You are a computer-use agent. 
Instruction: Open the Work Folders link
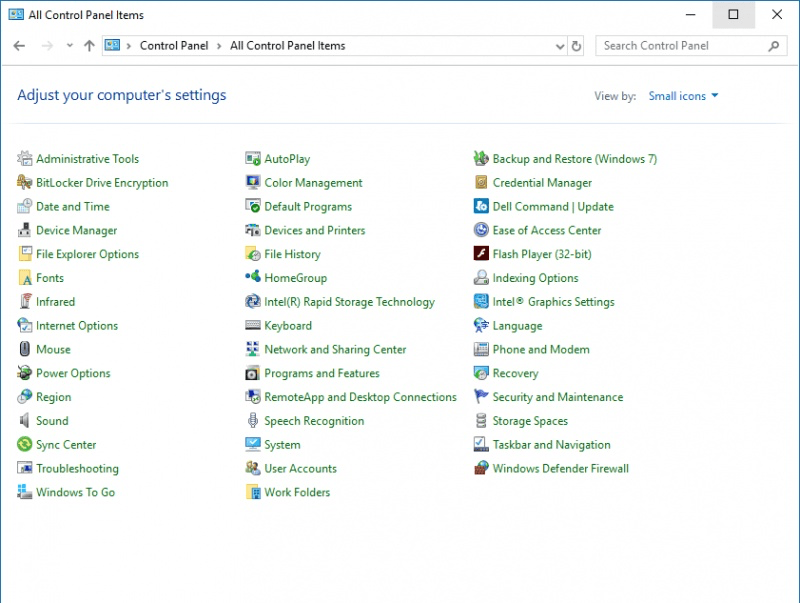click(297, 492)
